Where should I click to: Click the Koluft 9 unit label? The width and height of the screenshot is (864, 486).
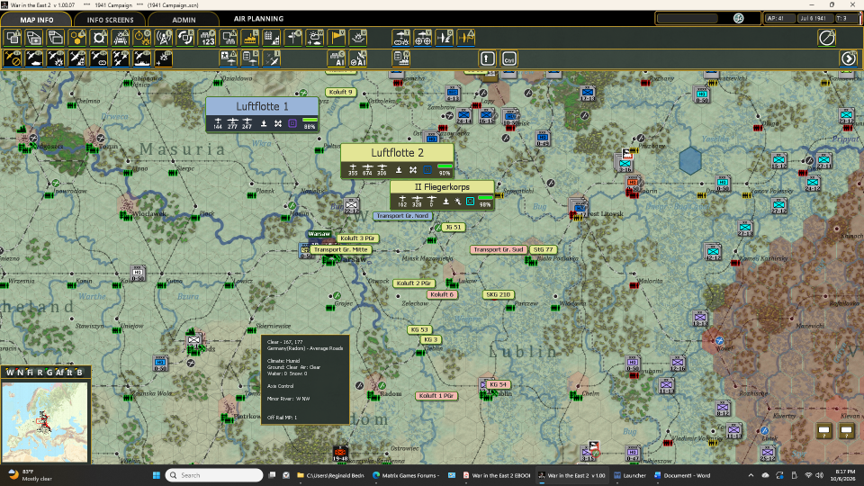click(x=341, y=92)
